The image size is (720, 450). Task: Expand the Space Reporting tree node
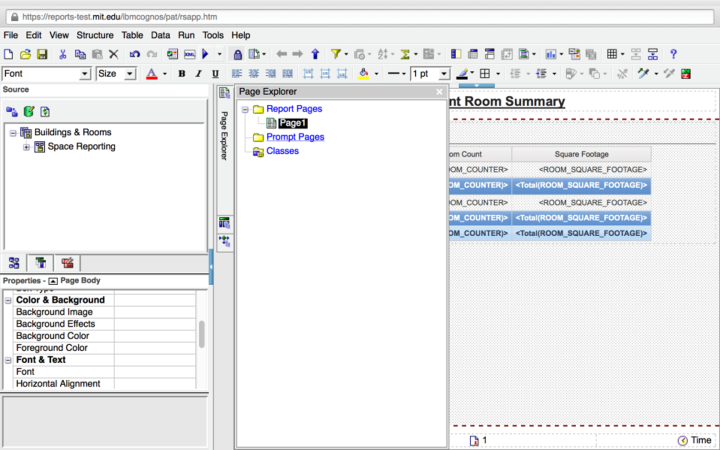(x=27, y=147)
